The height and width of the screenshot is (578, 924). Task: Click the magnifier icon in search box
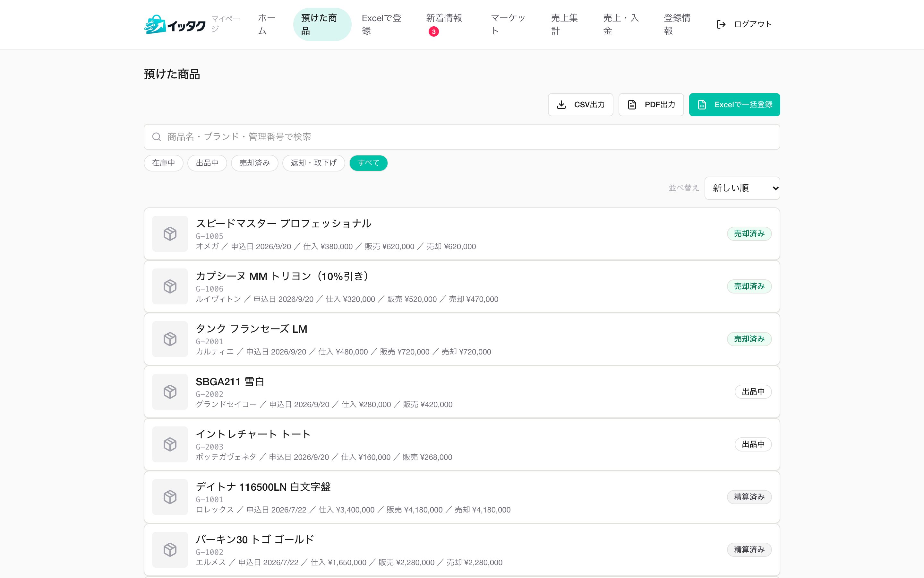157,137
